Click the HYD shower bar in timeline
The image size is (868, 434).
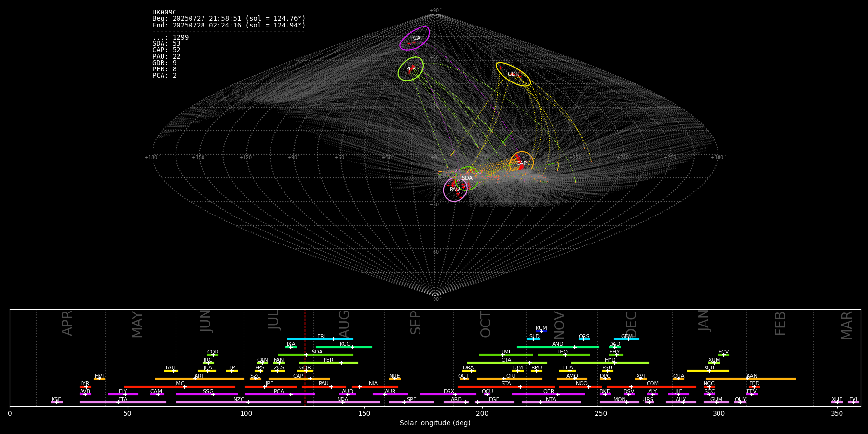point(610,363)
